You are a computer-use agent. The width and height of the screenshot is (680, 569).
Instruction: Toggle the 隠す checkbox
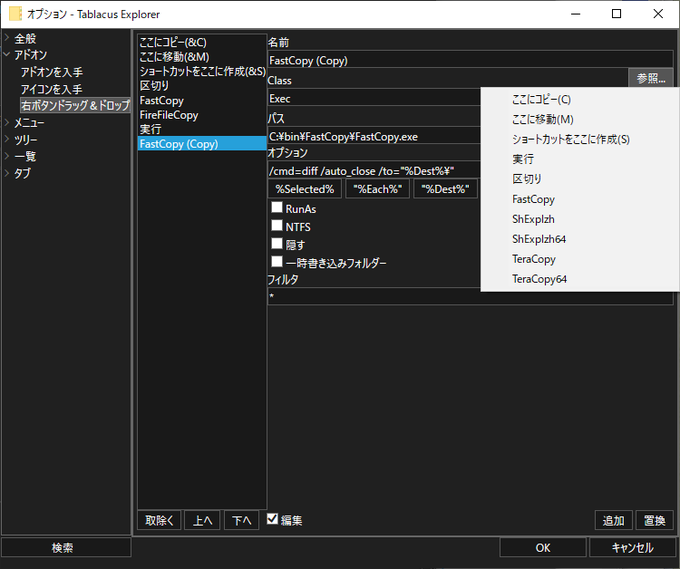coord(277,244)
